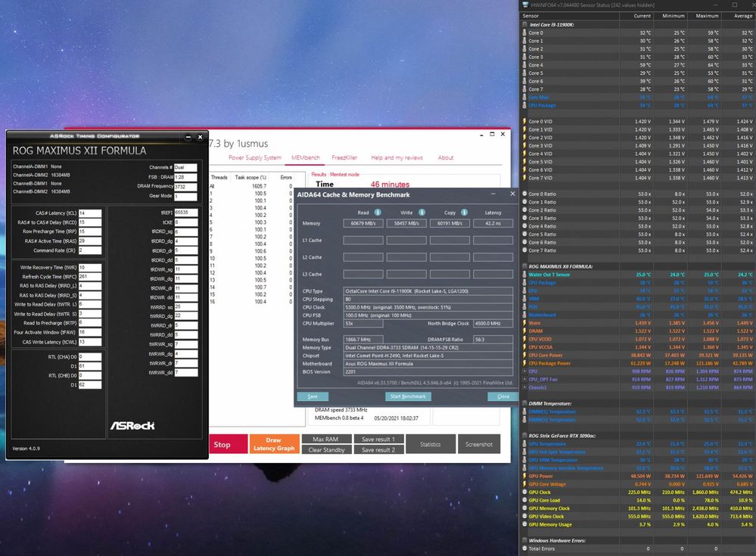
Task: Click the info icon next to Write in AIDA64
Action: point(422,213)
